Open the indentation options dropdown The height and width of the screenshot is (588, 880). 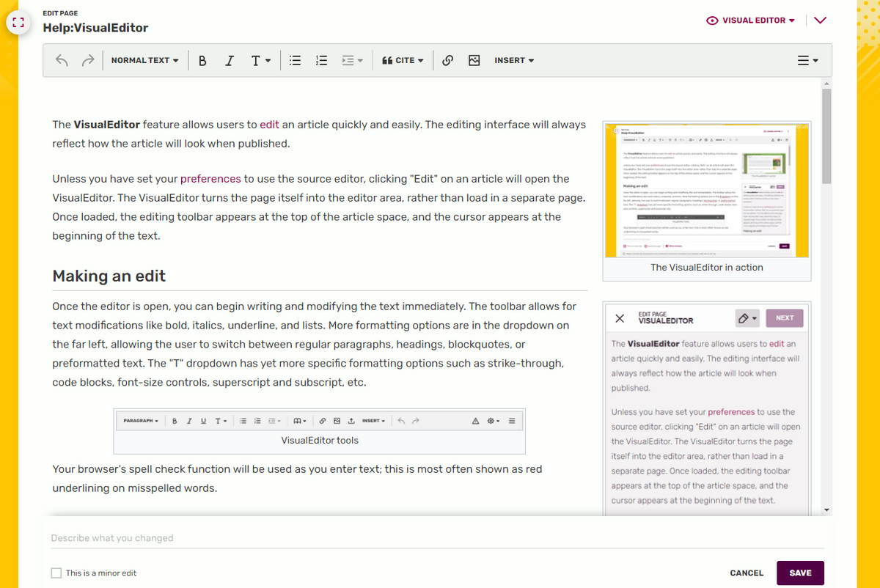click(x=352, y=60)
